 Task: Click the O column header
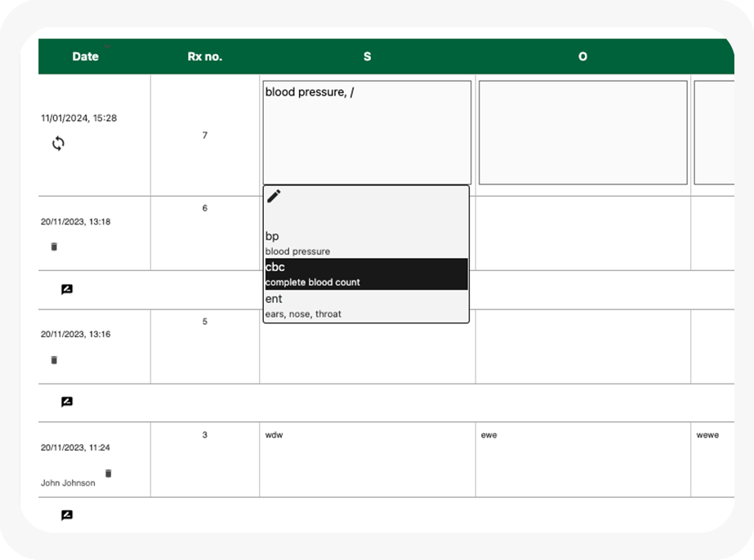point(582,56)
